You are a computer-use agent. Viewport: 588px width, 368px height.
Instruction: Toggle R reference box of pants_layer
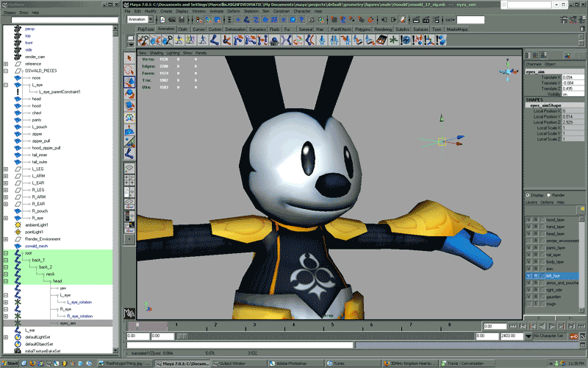coord(536,248)
